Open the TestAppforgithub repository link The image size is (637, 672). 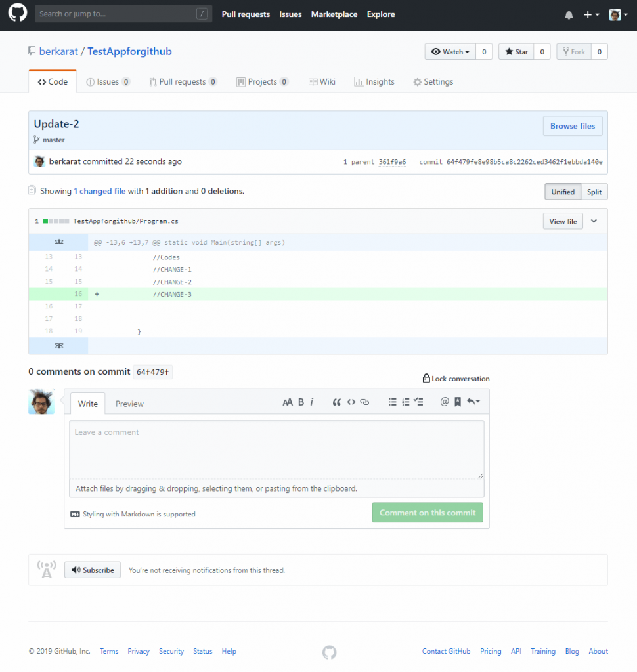click(129, 51)
